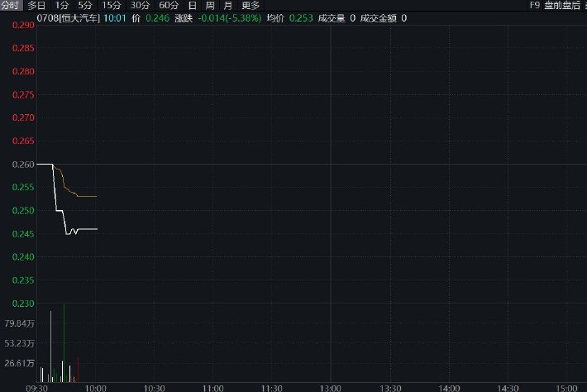Click the 53.23万 volume axis label
This screenshot has width=587, height=392.
pos(20,343)
